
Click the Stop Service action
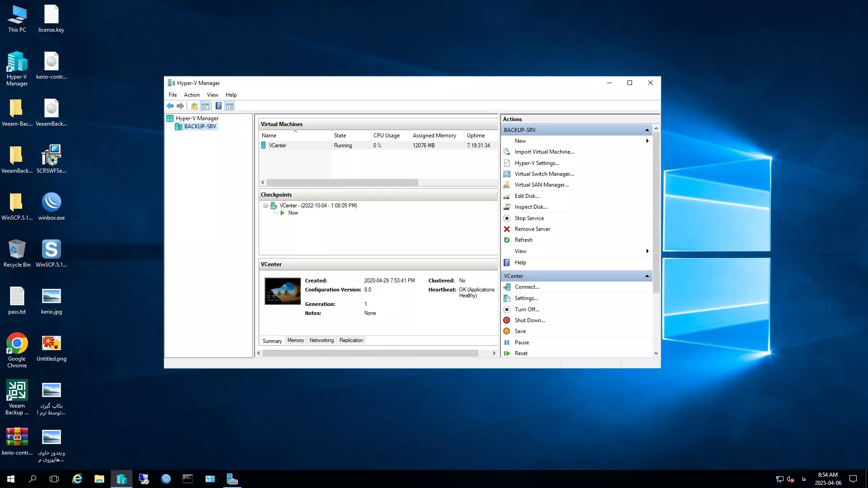[529, 218]
